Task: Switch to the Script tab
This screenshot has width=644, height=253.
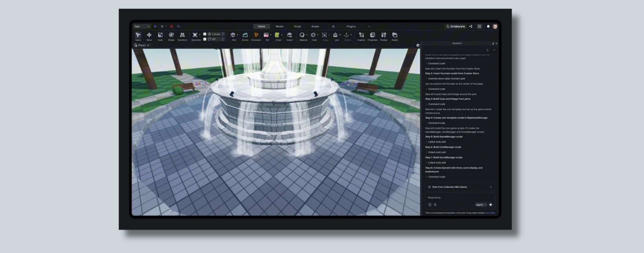Action: (297, 26)
